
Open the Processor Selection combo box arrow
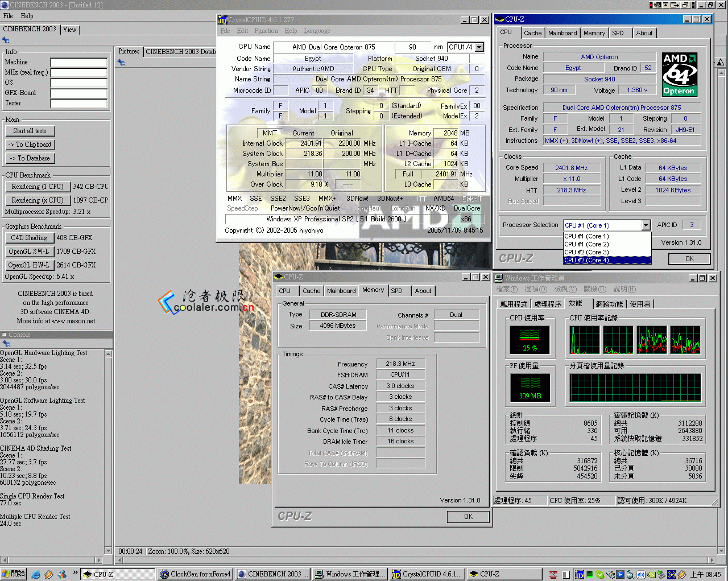(x=646, y=225)
